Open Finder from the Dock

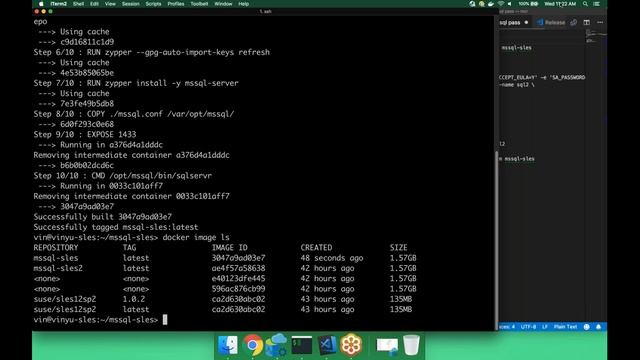228,345
